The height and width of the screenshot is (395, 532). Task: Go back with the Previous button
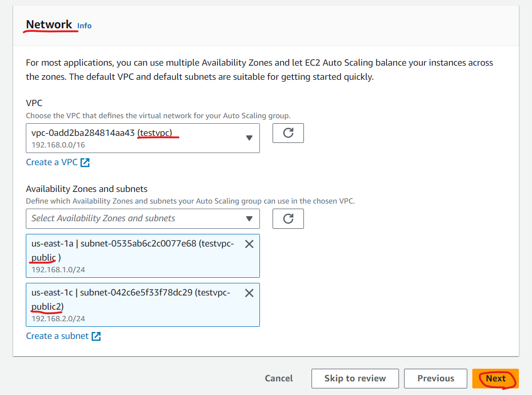pyautogui.click(x=435, y=378)
